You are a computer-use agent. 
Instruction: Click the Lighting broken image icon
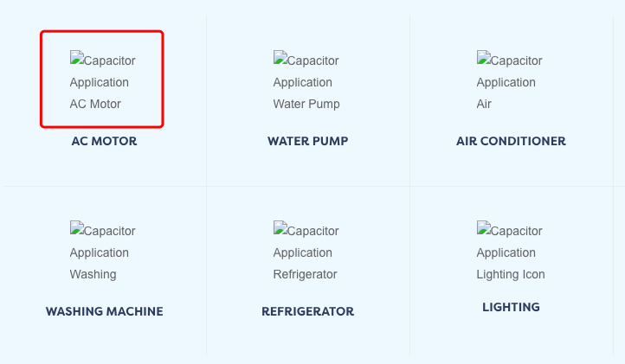[484, 227]
